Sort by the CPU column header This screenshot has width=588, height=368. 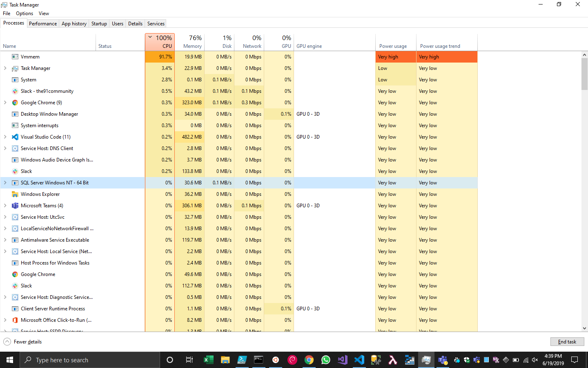pyautogui.click(x=160, y=42)
